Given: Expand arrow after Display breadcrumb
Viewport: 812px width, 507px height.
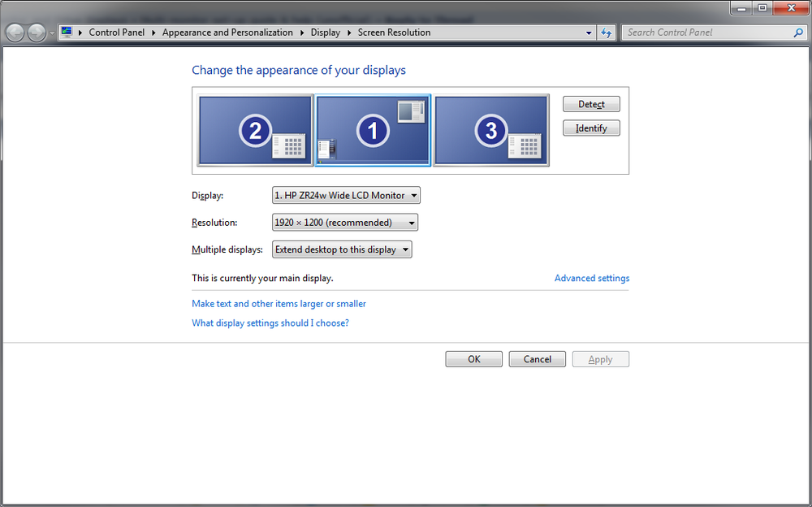Looking at the screenshot, I should pyautogui.click(x=349, y=32).
